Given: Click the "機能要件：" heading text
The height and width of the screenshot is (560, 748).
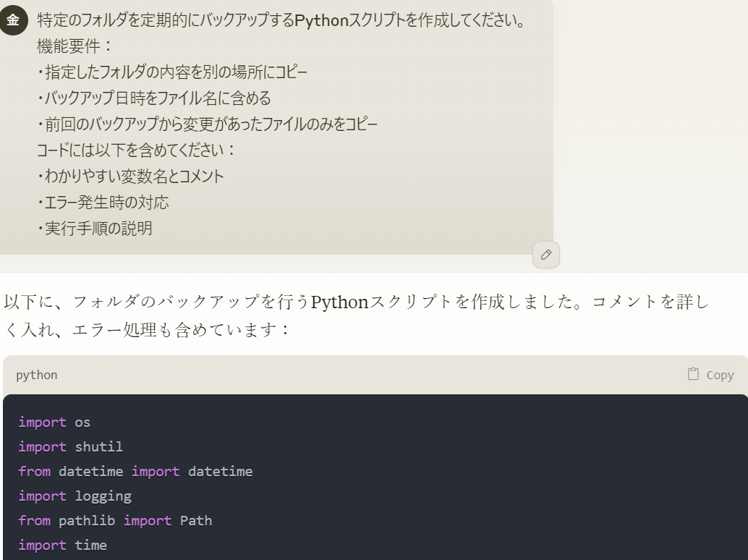Looking at the screenshot, I should point(75,46).
